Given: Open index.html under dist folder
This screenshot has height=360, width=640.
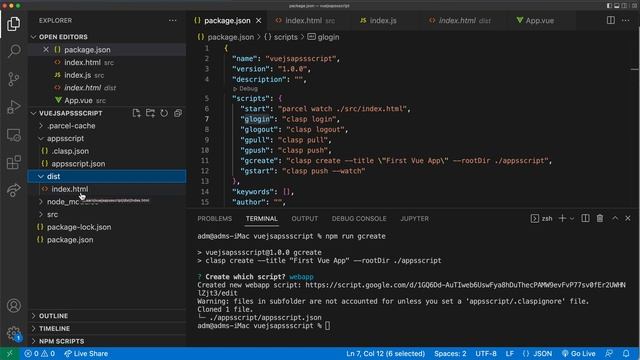Looking at the screenshot, I should click(x=107, y=189).
